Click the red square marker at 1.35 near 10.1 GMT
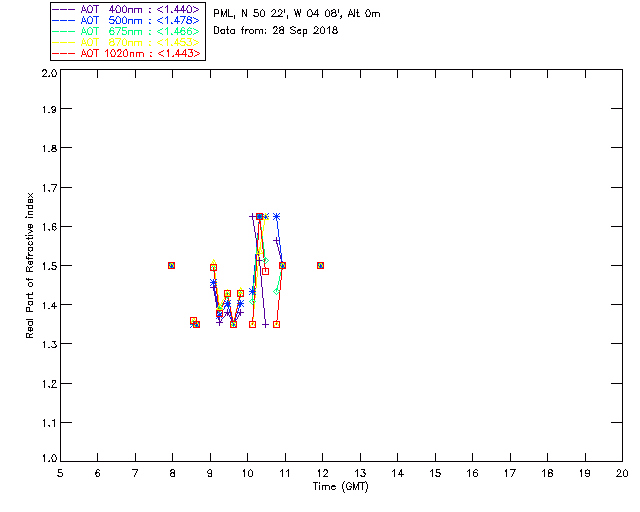 click(x=252, y=325)
